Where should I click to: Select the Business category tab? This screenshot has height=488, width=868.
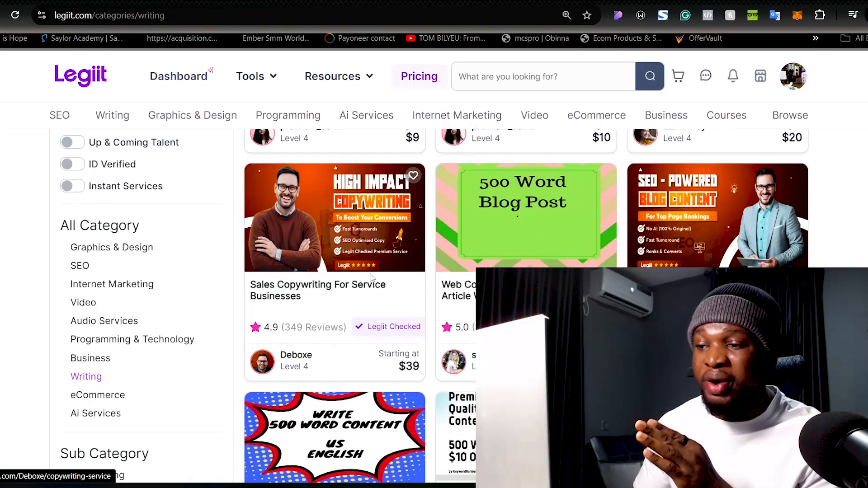[x=666, y=115]
